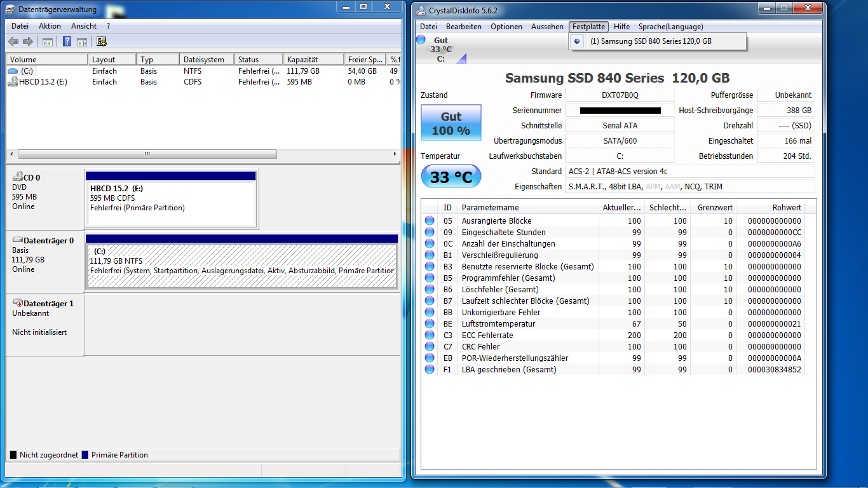Click the Forward arrow in Datenträgerverwaltung toolbar
This screenshot has width=868, height=488.
(27, 42)
